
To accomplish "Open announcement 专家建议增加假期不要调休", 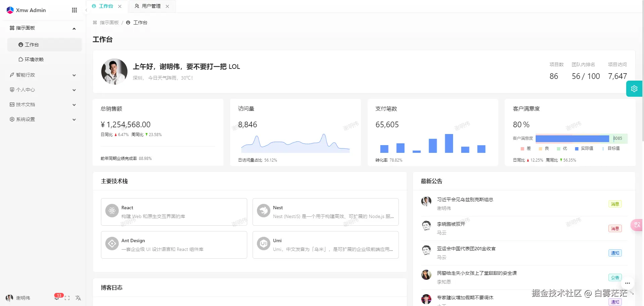I will coord(465,298).
